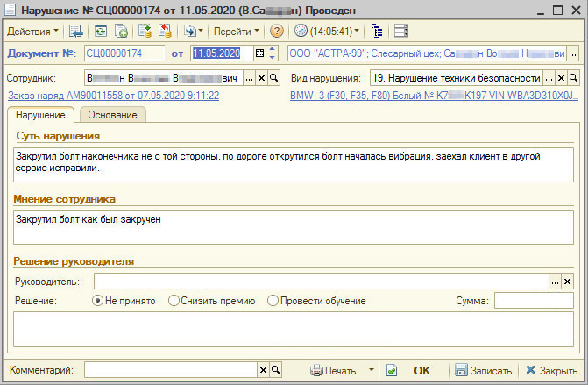Switch to the Нарушение tab

[40, 115]
